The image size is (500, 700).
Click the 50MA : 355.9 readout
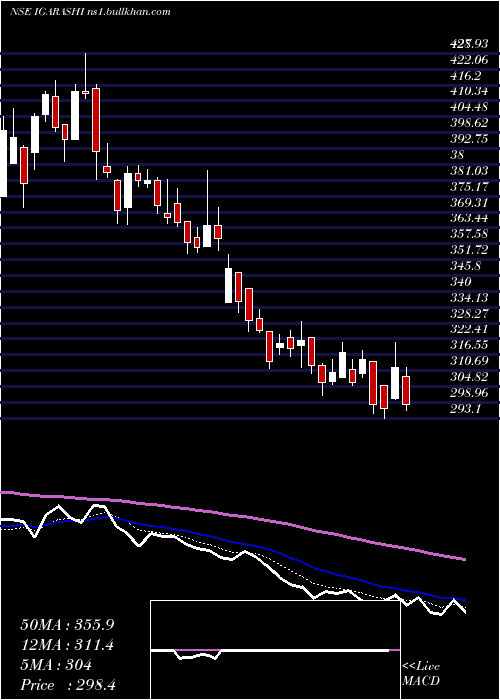[x=67, y=625]
